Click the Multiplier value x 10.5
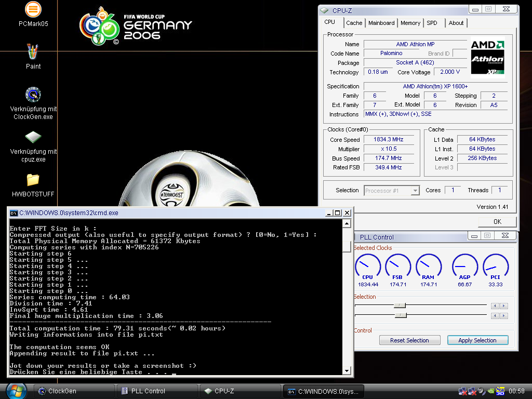532x399 pixels. (389, 149)
